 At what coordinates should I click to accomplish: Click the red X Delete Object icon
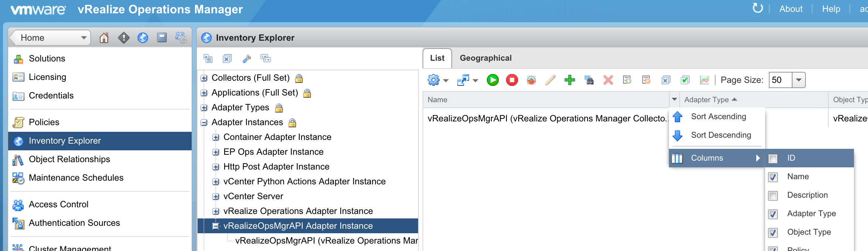pyautogui.click(x=608, y=80)
